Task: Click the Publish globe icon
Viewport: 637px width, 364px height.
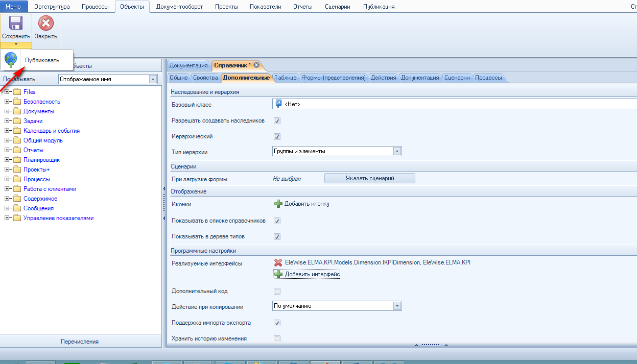Action: pos(11,60)
